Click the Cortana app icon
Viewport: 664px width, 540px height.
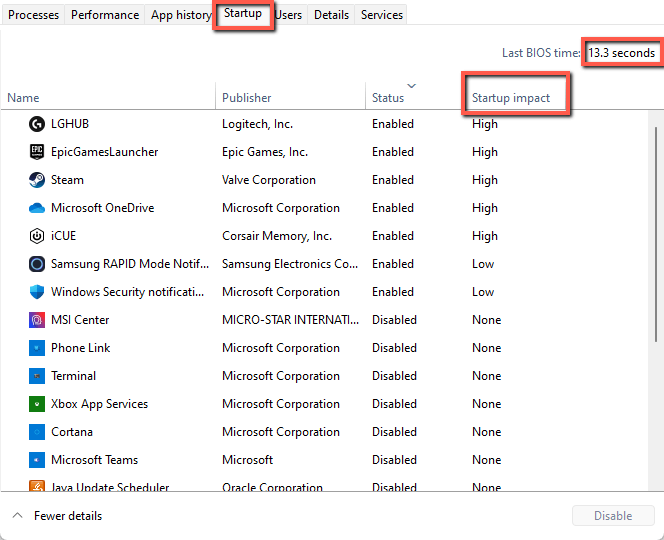37,432
